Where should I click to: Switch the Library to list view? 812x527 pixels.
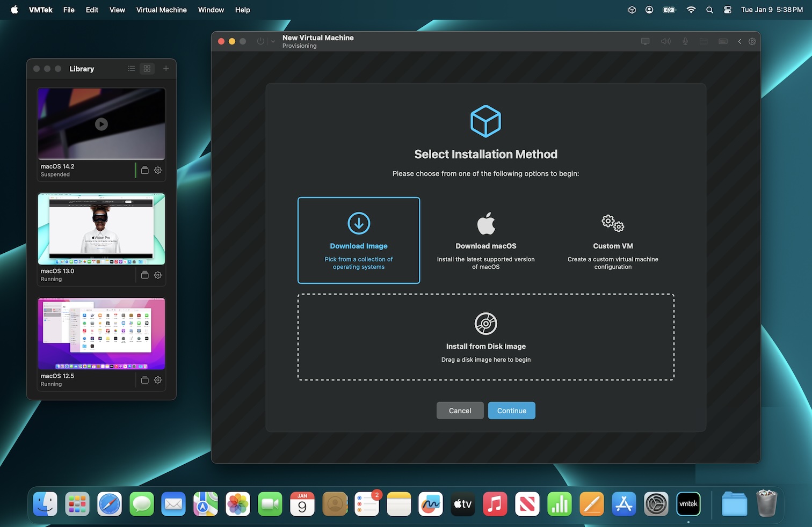click(x=131, y=69)
